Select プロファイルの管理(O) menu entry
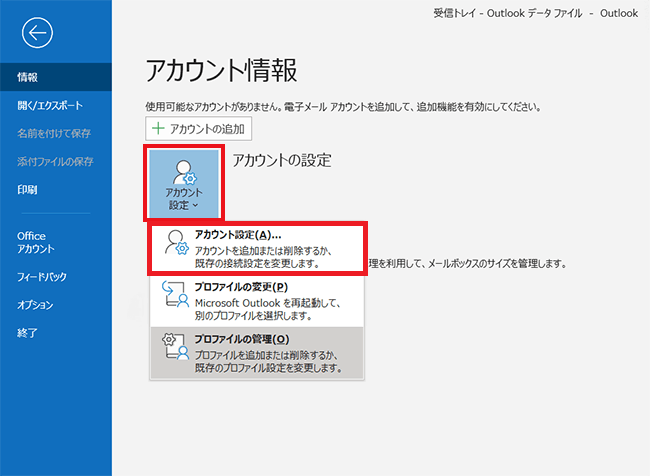Image resolution: width=650 pixels, height=476 pixels. coord(257,353)
